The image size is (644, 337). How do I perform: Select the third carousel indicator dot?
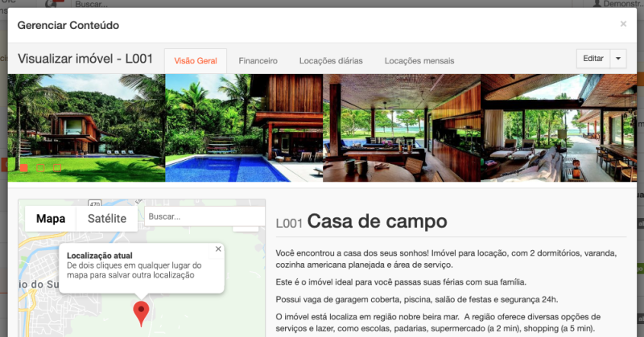(56, 168)
